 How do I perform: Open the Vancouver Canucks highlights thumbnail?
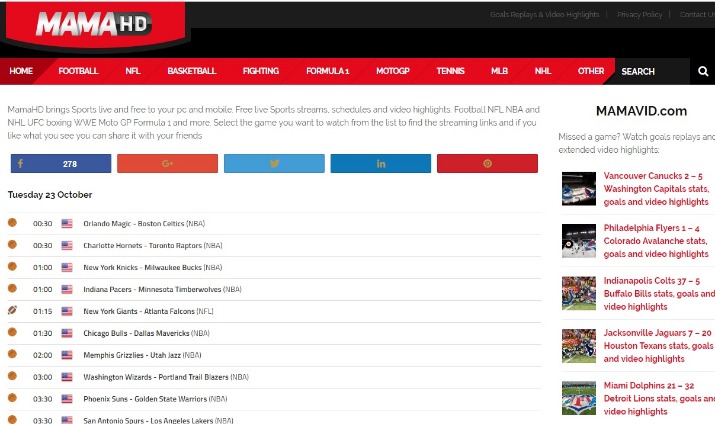coord(579,188)
